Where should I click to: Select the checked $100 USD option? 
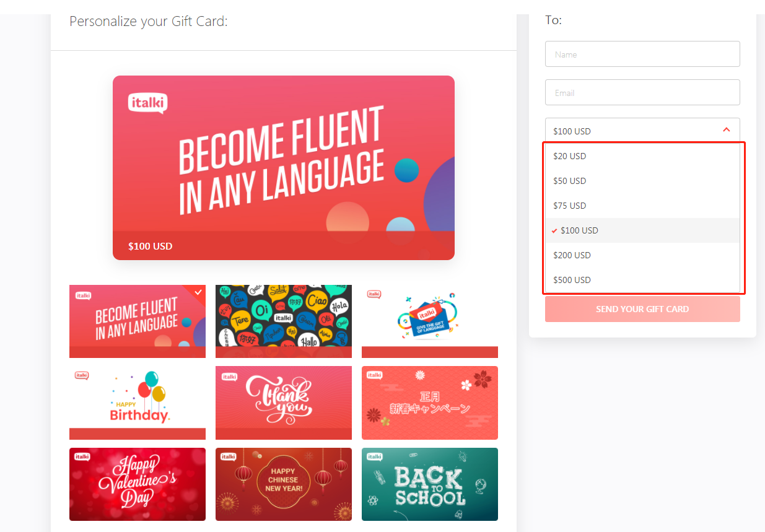[x=642, y=230]
